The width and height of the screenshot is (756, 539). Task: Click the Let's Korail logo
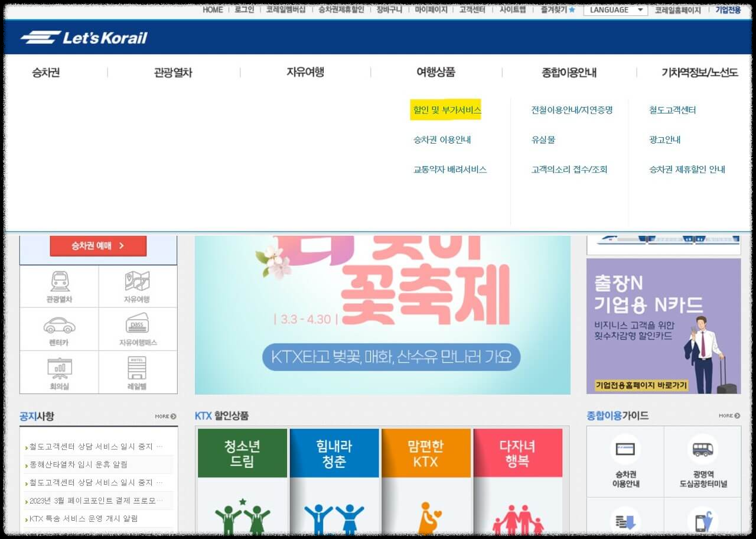click(84, 38)
